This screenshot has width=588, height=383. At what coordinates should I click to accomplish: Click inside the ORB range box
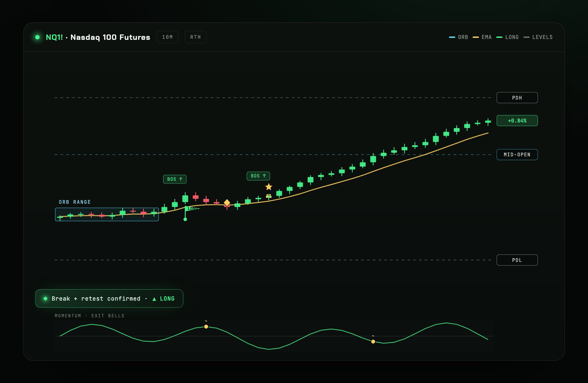[107, 214]
